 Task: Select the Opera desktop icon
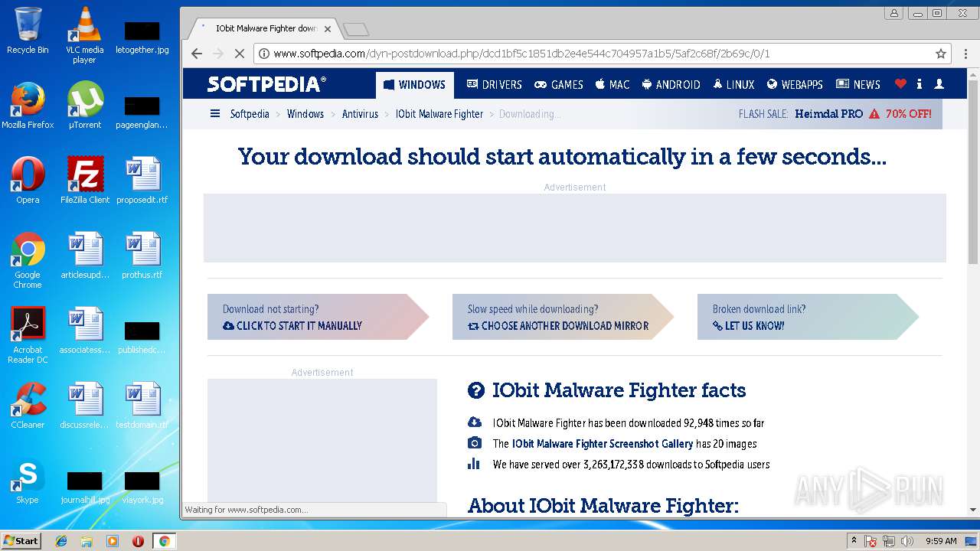pyautogui.click(x=28, y=180)
